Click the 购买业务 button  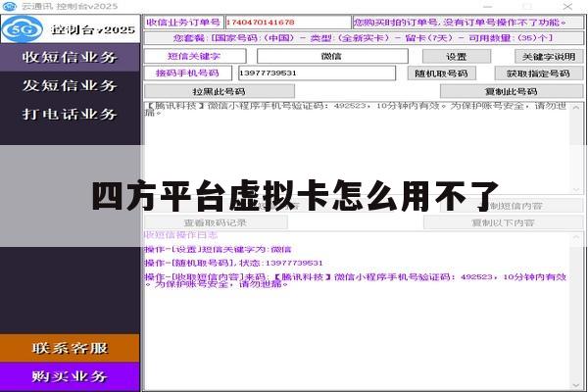(70, 376)
